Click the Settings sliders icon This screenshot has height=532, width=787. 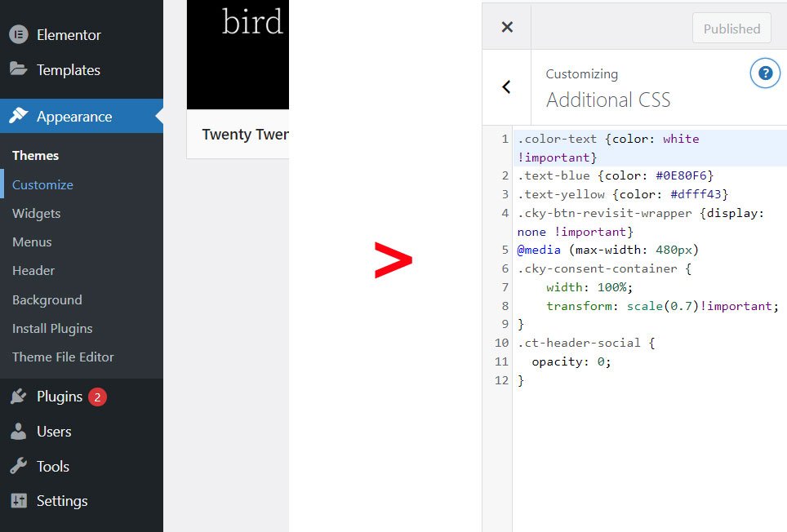(19, 501)
